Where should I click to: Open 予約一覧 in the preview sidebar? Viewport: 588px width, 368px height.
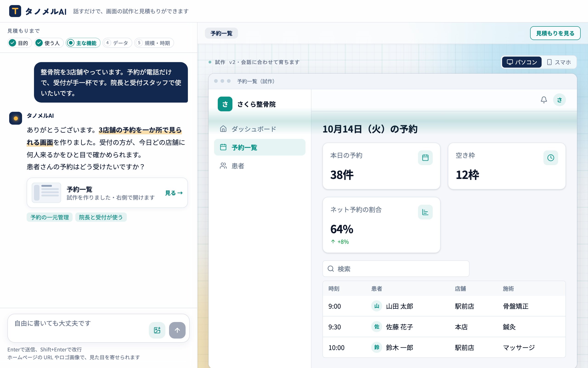click(x=260, y=147)
